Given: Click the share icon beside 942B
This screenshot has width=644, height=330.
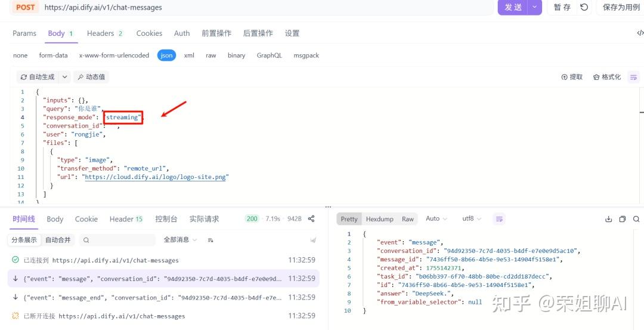Looking at the screenshot, I should click(311, 218).
